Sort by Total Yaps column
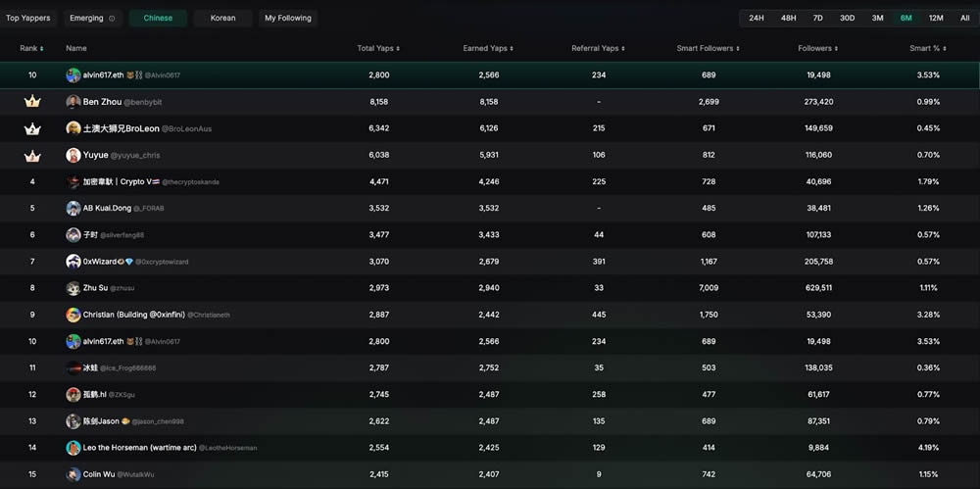980x489 pixels. pos(378,48)
